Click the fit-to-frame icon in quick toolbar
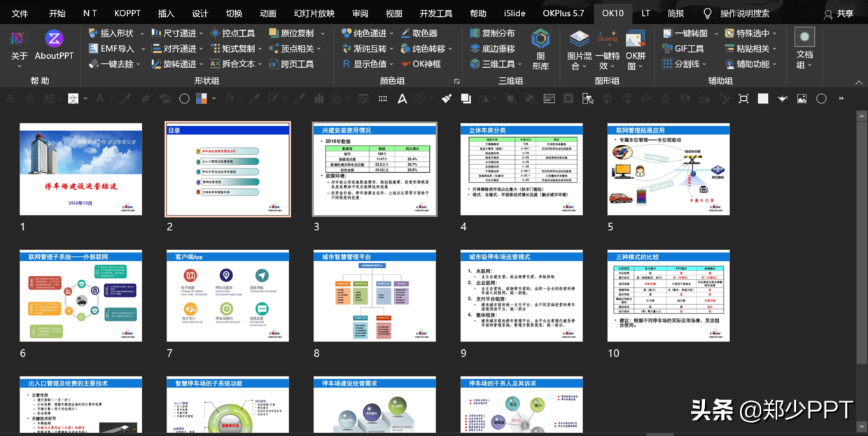The height and width of the screenshot is (436, 868). click(743, 99)
